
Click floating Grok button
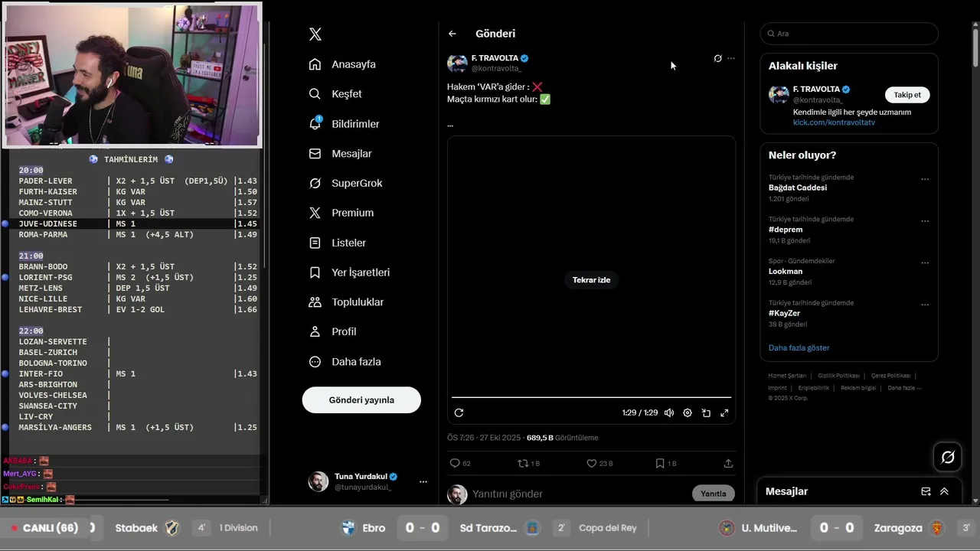[x=948, y=457]
